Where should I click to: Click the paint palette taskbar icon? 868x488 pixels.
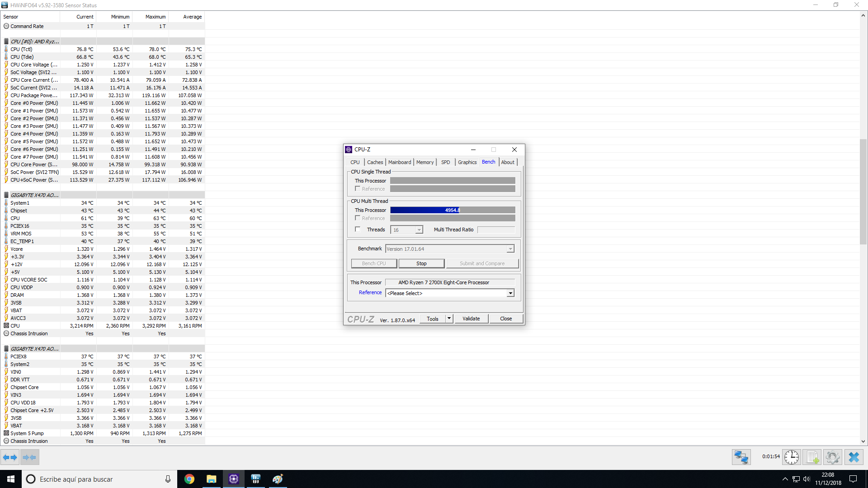pyautogui.click(x=278, y=479)
